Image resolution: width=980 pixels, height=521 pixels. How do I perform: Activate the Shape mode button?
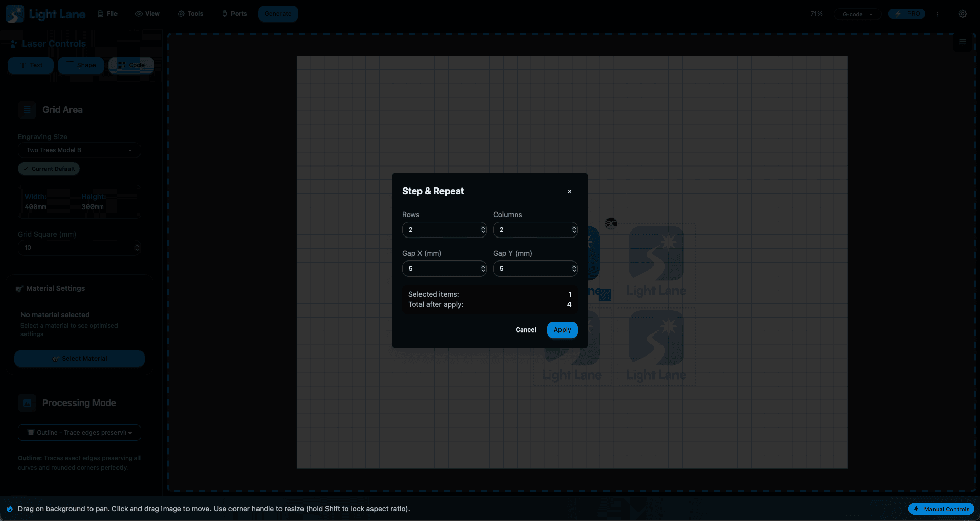pos(81,65)
